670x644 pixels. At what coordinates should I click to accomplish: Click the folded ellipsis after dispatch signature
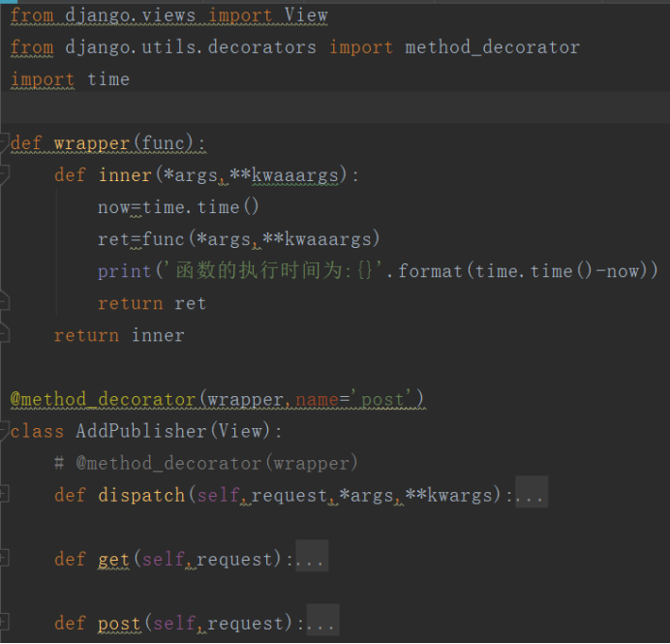tap(532, 495)
